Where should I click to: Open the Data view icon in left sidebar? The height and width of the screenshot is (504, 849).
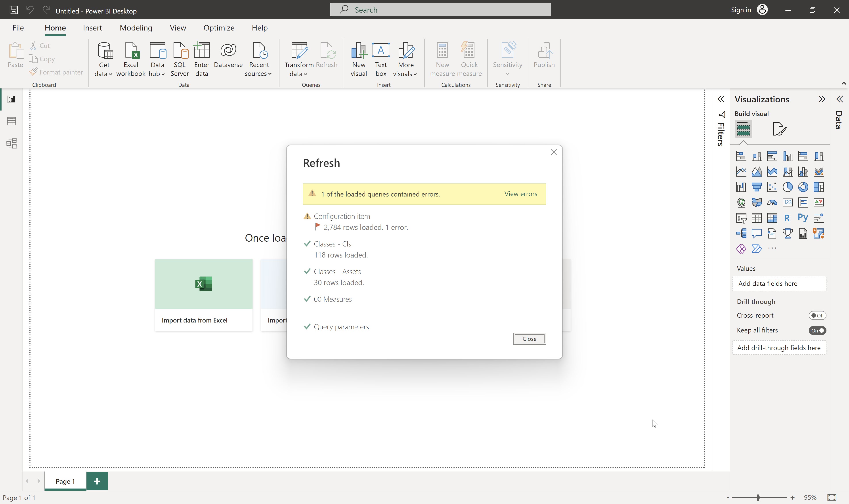11,121
